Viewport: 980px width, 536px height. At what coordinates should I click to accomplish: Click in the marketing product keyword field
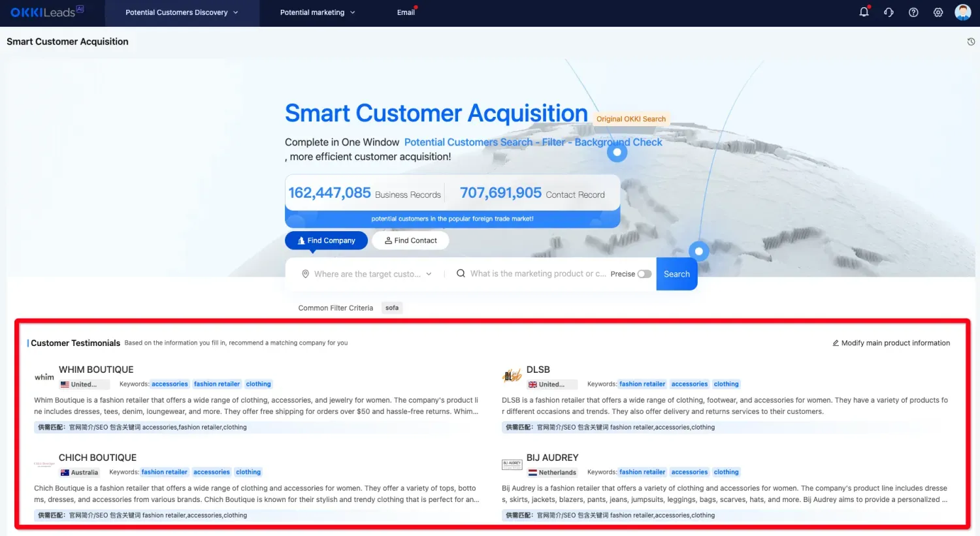point(538,274)
